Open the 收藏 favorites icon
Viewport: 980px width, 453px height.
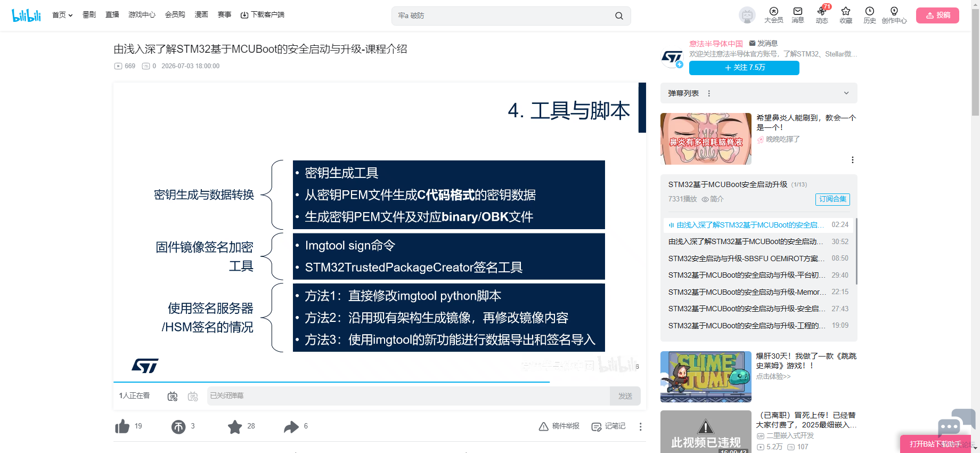point(846,15)
